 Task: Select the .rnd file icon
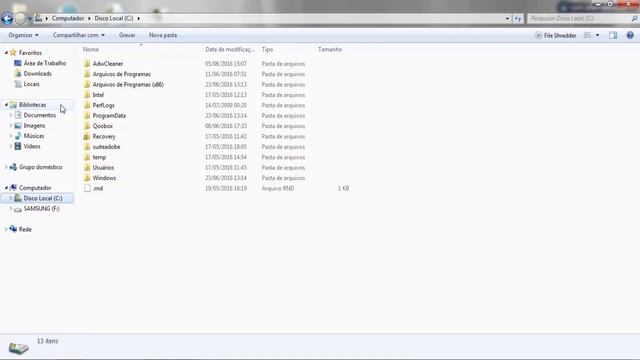[x=87, y=188]
